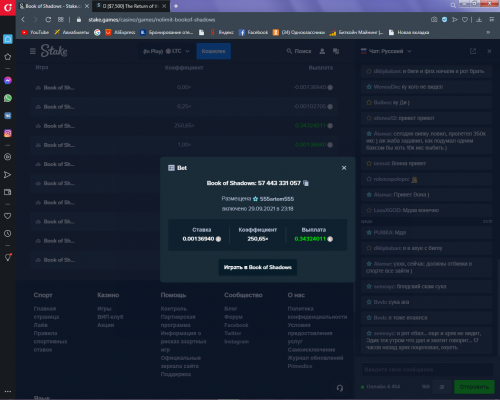This screenshot has width=500, height=400.
Task: Open Instagram in the Opera sidebar
Action: tap(8, 133)
